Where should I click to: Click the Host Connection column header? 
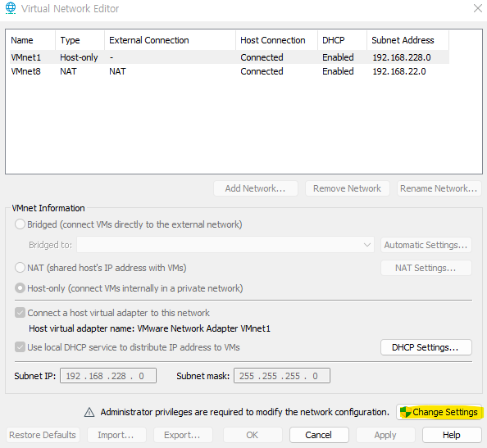[276, 40]
